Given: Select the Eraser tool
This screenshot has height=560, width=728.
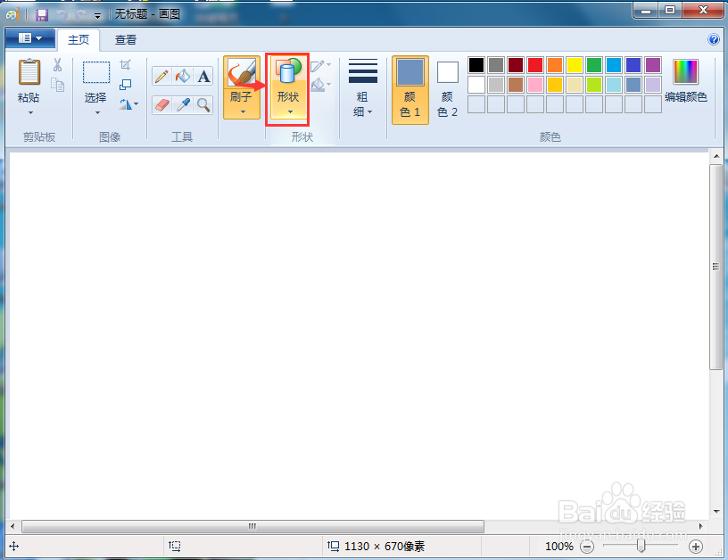Looking at the screenshot, I should (161, 105).
